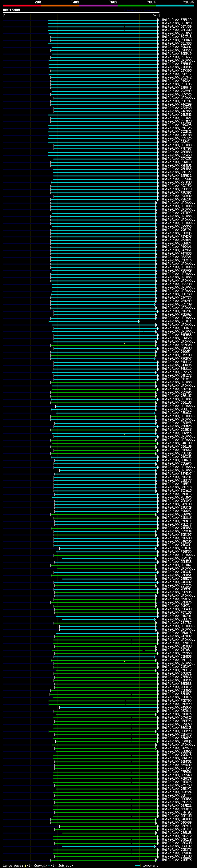Select hit UniRef100_C6TJG9
Image resolution: width=197 pixels, height=868 pixels.
coord(177,26)
